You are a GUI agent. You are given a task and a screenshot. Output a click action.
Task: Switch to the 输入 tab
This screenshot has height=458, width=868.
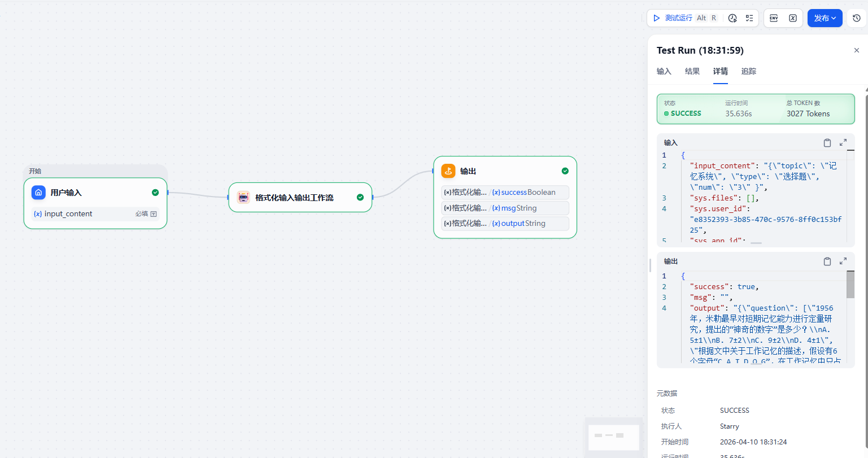pyautogui.click(x=664, y=71)
